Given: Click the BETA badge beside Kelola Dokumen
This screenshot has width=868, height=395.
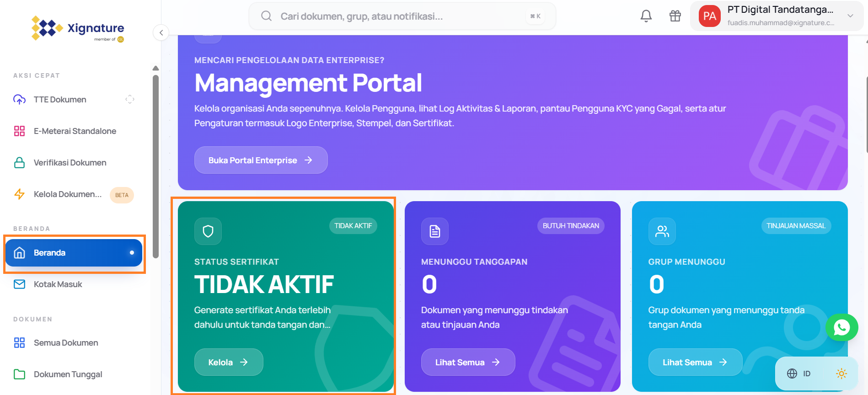Looking at the screenshot, I should [122, 195].
